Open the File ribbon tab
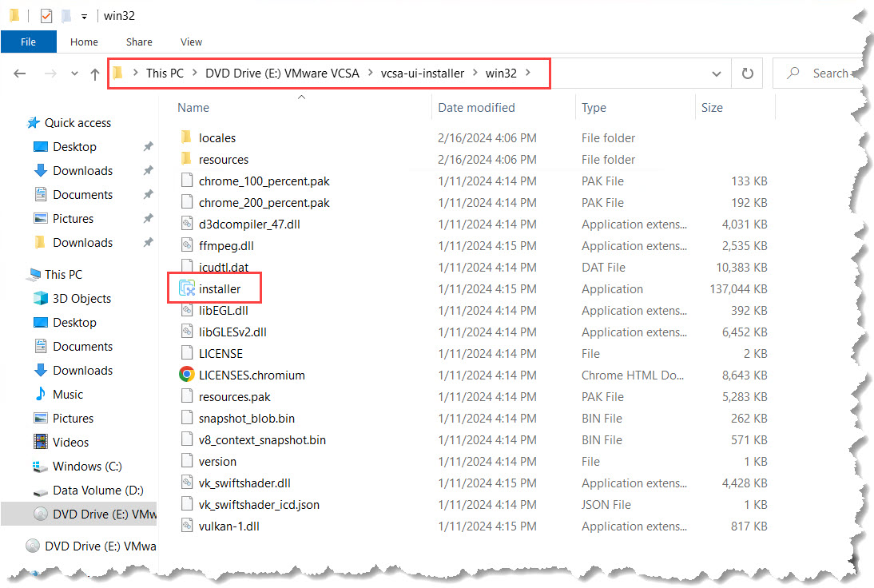This screenshot has width=874, height=588. pyautogui.click(x=29, y=42)
